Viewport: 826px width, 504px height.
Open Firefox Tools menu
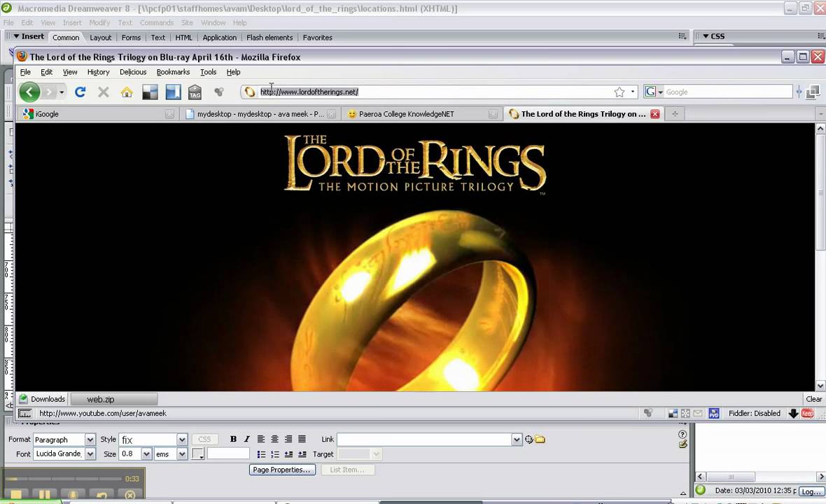click(208, 72)
